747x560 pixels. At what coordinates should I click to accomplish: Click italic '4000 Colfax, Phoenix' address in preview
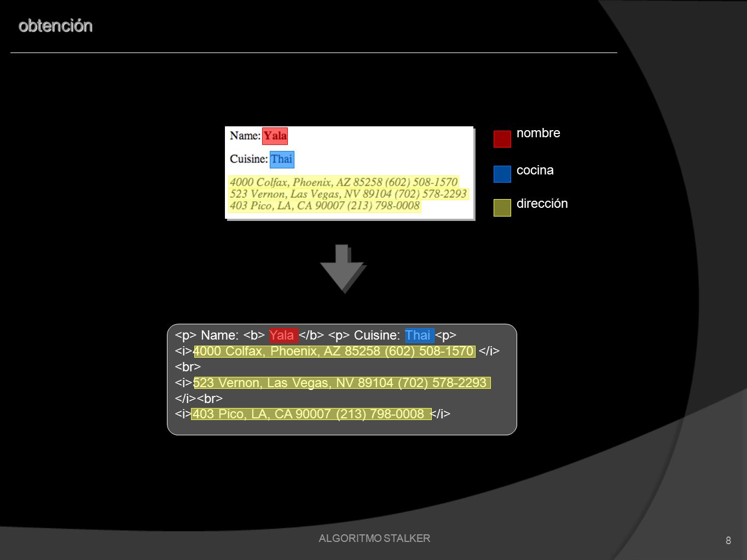[344, 182]
